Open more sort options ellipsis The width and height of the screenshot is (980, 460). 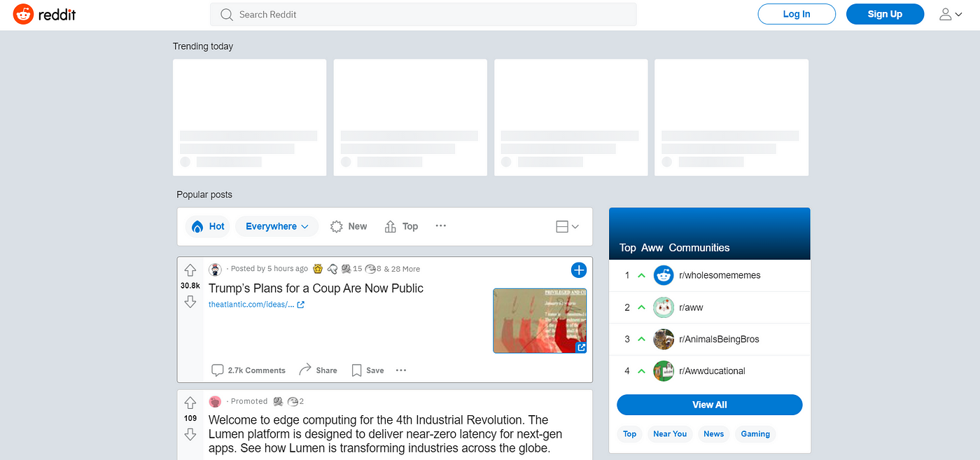440,225
